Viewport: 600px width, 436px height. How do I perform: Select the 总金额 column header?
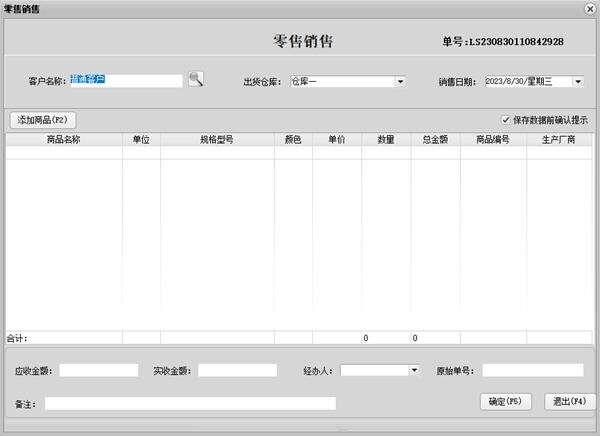(x=434, y=140)
